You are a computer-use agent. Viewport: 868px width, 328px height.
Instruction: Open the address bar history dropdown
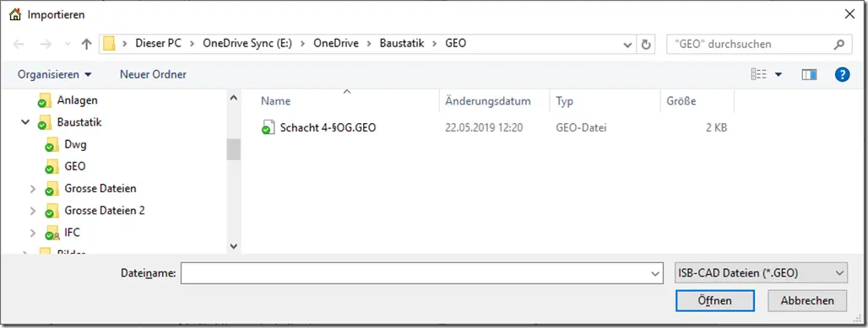pyautogui.click(x=627, y=44)
